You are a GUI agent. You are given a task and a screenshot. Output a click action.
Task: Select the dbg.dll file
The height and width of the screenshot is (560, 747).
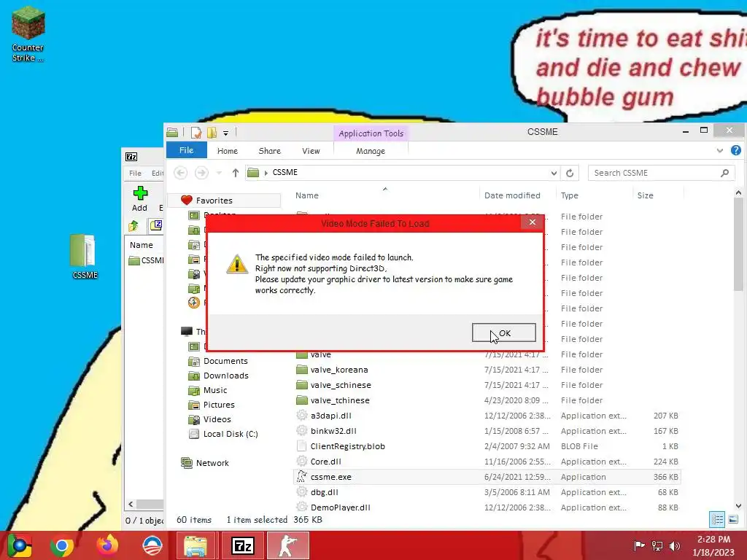[x=324, y=492]
